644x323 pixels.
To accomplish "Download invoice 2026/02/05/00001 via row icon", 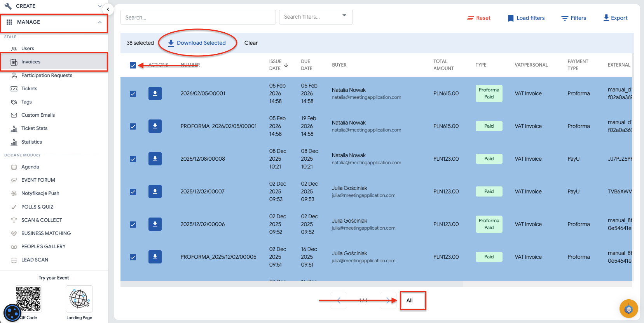I will 155,93.
